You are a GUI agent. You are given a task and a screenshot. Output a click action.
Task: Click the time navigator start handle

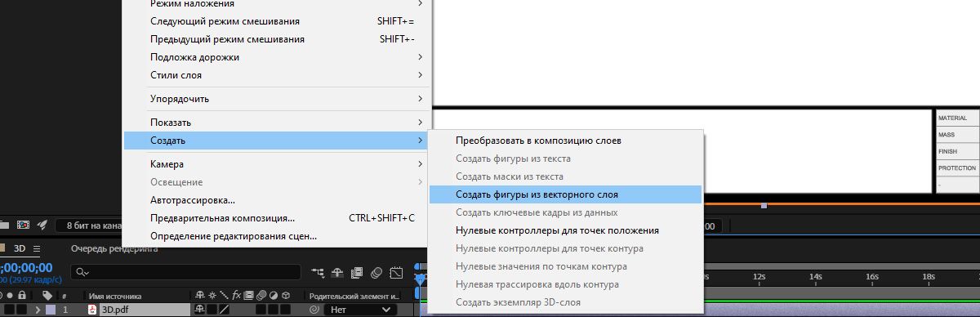point(417,267)
